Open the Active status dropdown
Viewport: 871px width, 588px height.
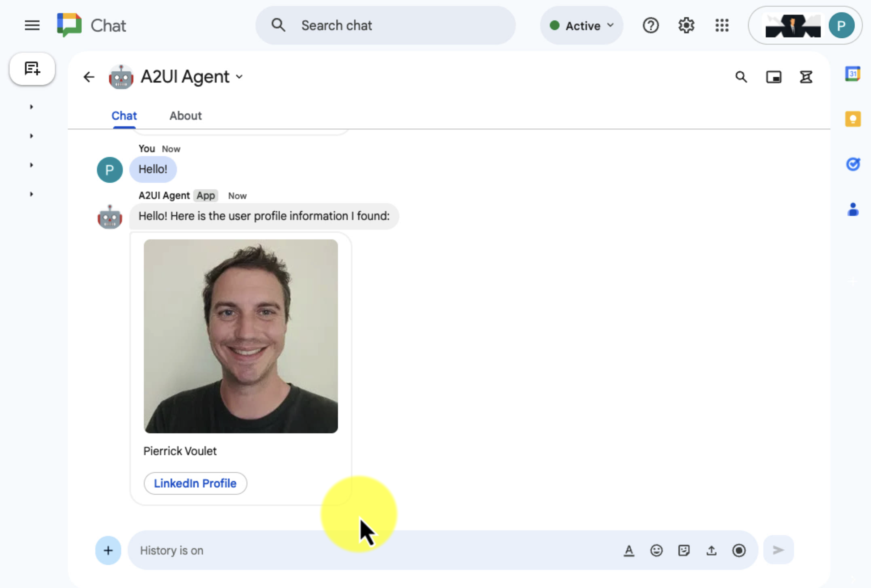(581, 25)
